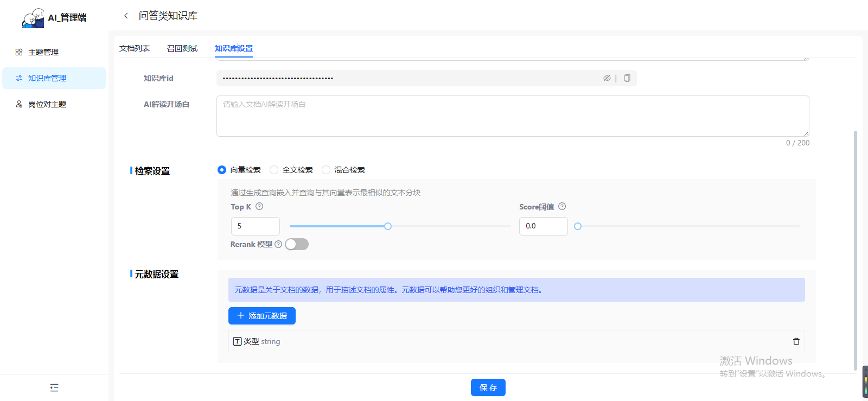This screenshot has width=868, height=401.
Task: Click the back arrow beside 问答类知识库
Action: (x=126, y=16)
